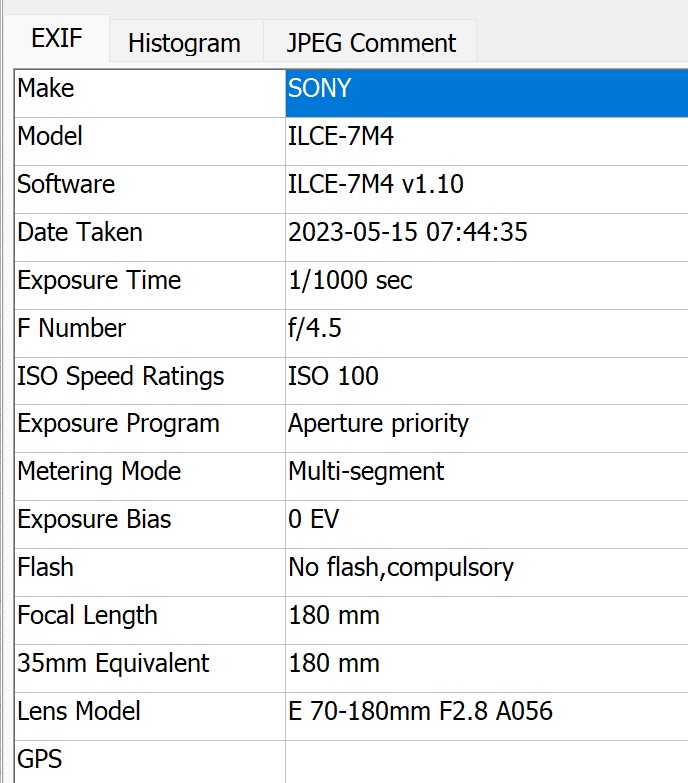
Task: Open the JPEG Comment tab
Action: tap(371, 43)
